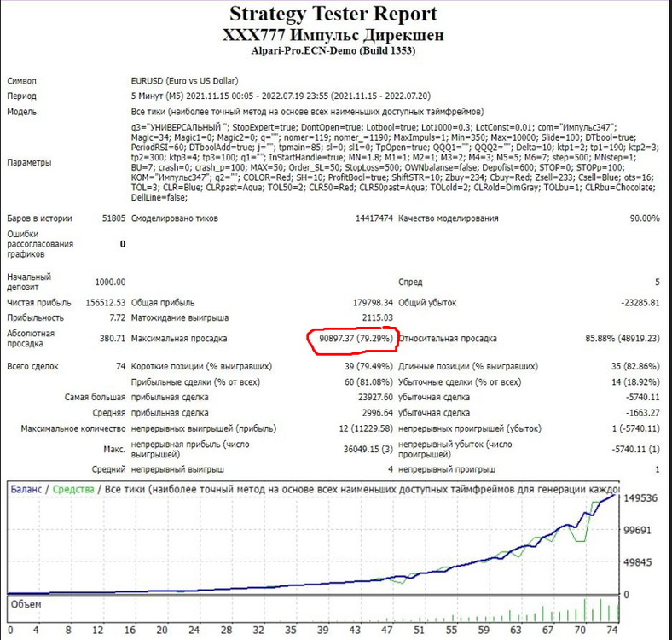Click the 'Символ' label
The height and width of the screenshot is (640, 672).
(x=21, y=81)
